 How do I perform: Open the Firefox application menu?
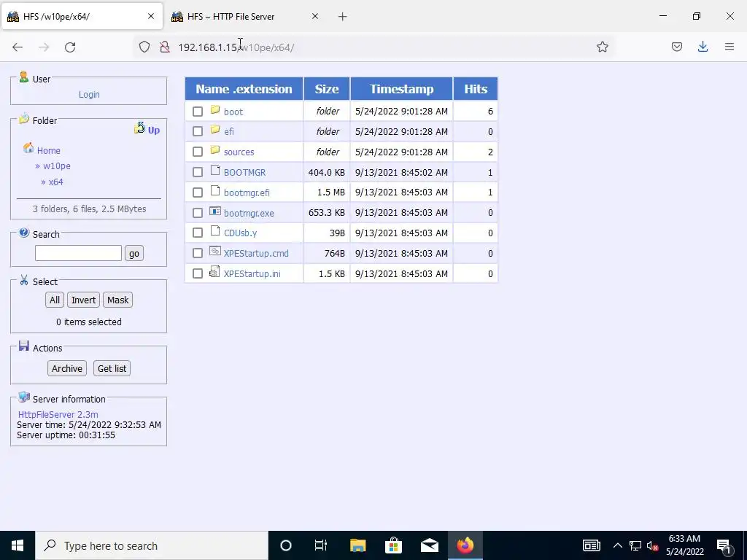(729, 47)
